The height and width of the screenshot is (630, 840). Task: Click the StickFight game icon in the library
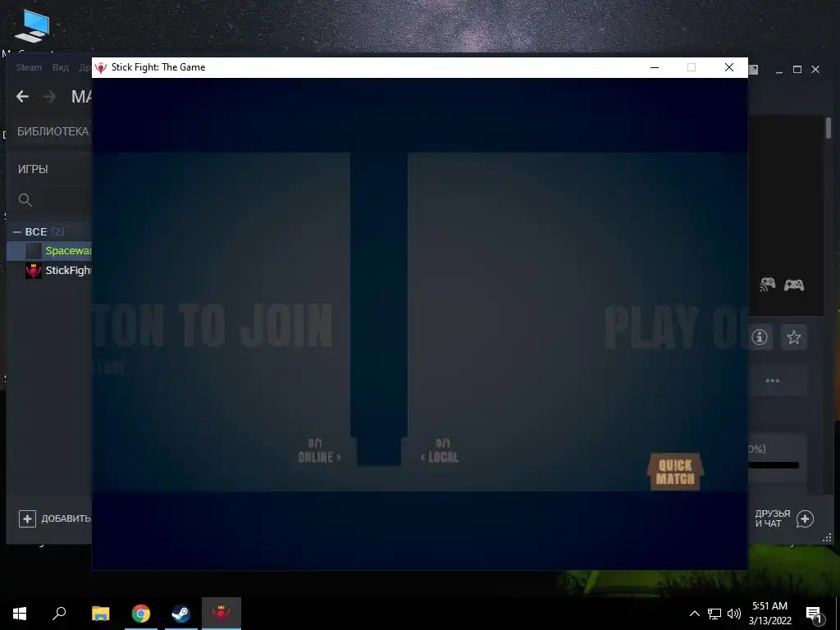click(x=33, y=271)
